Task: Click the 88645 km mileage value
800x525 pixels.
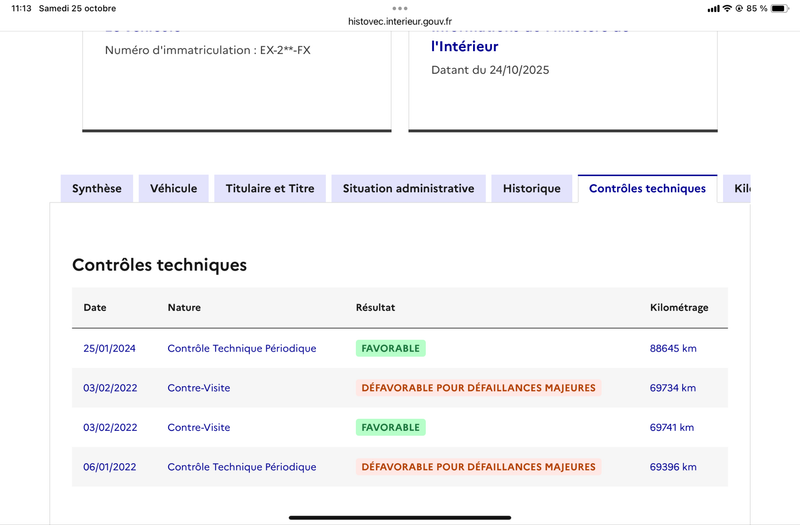Action: [x=673, y=348]
